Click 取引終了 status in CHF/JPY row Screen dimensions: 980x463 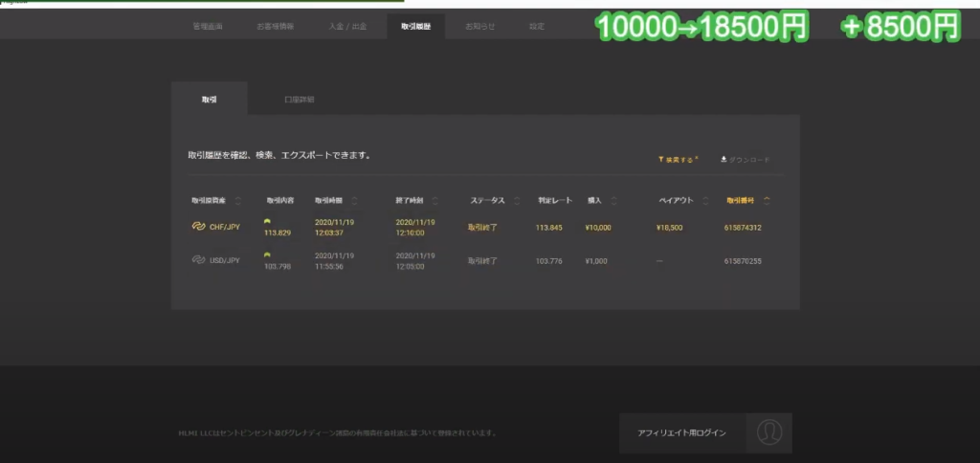(x=483, y=228)
